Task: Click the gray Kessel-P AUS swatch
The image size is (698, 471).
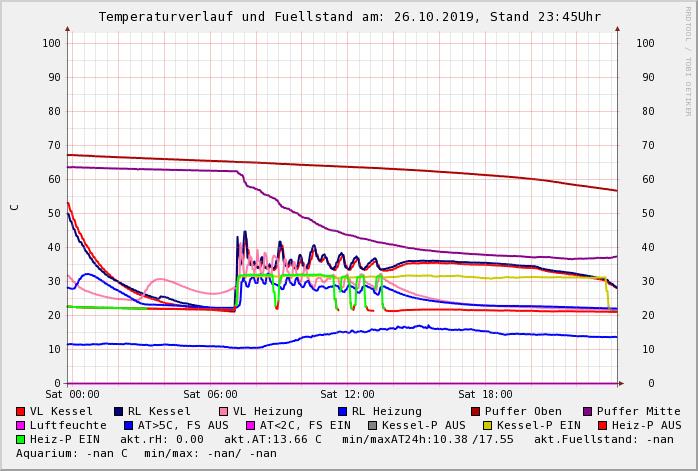Action: (x=371, y=425)
